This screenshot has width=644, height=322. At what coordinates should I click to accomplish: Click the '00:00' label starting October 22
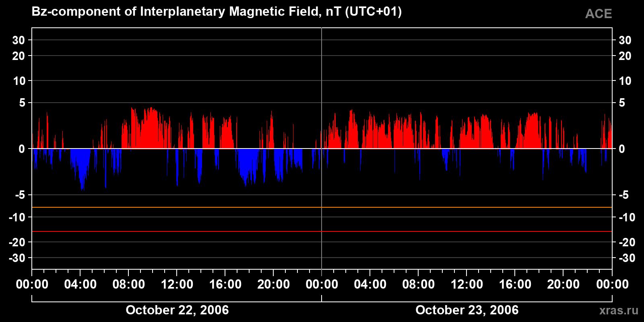click(x=32, y=284)
